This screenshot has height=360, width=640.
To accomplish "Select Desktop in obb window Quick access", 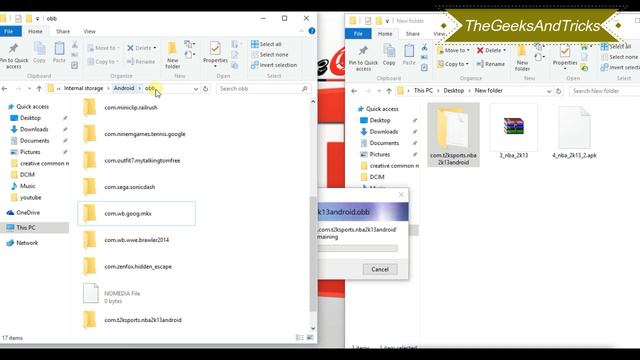I will (x=31, y=118).
